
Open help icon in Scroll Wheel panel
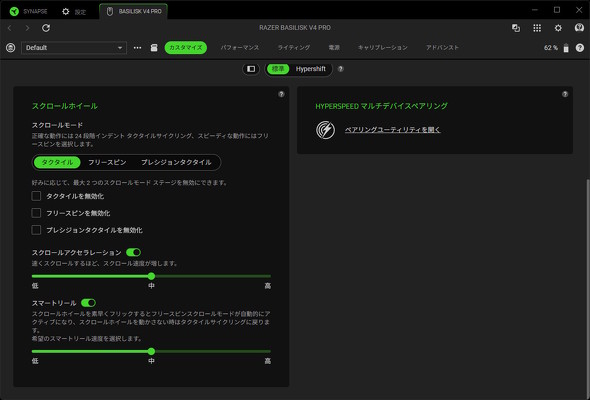pos(281,94)
